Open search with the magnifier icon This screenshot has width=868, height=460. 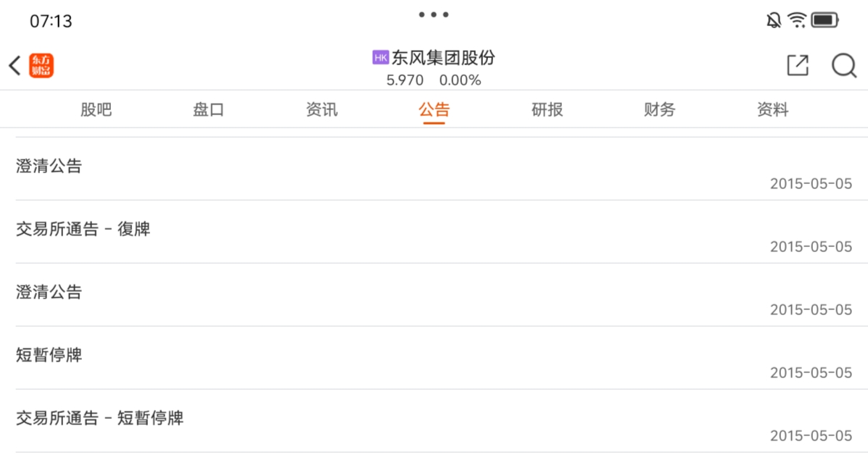click(x=844, y=65)
